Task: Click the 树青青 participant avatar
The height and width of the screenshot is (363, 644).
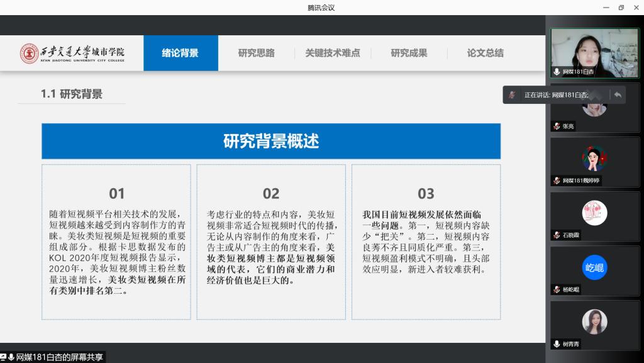Action: point(594,321)
